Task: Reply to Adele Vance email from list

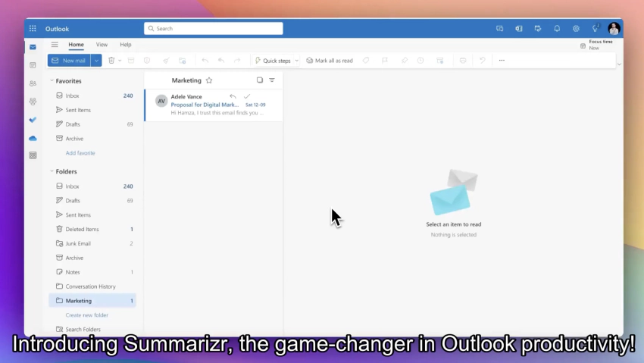Action: coord(233,96)
